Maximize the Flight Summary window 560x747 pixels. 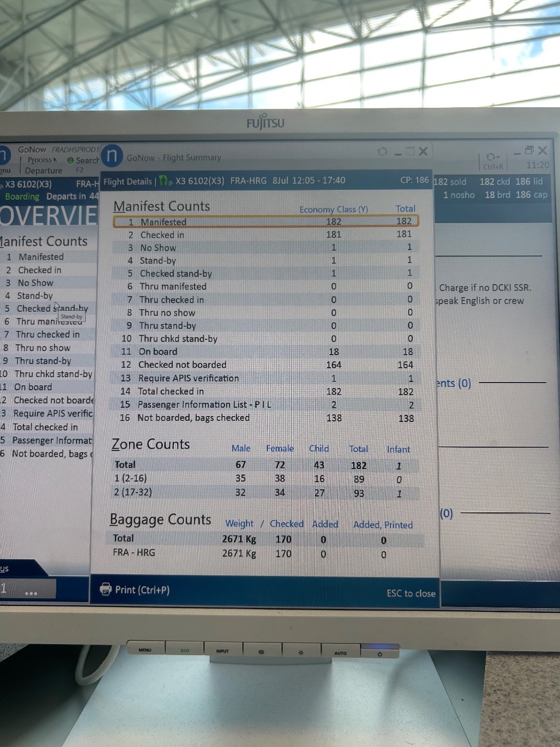(410, 151)
